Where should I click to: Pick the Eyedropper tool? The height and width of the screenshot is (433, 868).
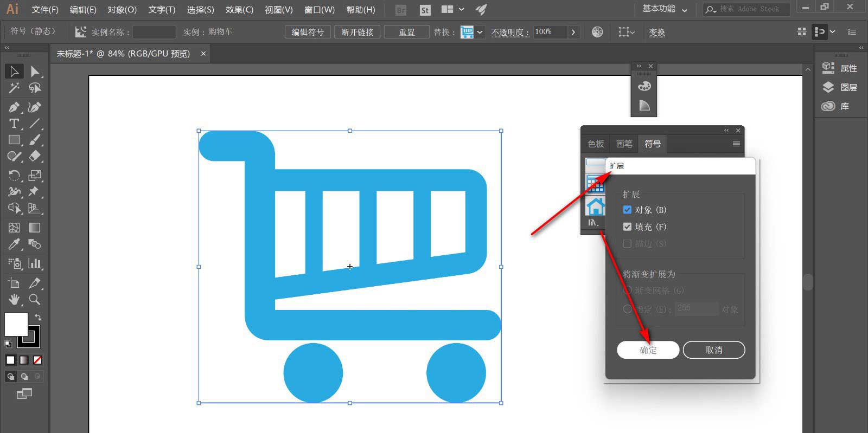14,244
